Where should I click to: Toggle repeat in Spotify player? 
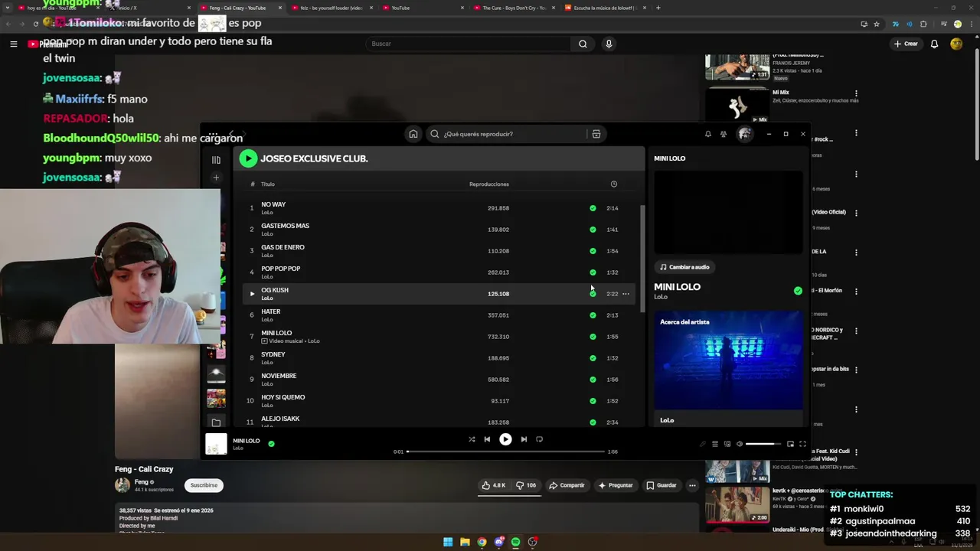(540, 439)
